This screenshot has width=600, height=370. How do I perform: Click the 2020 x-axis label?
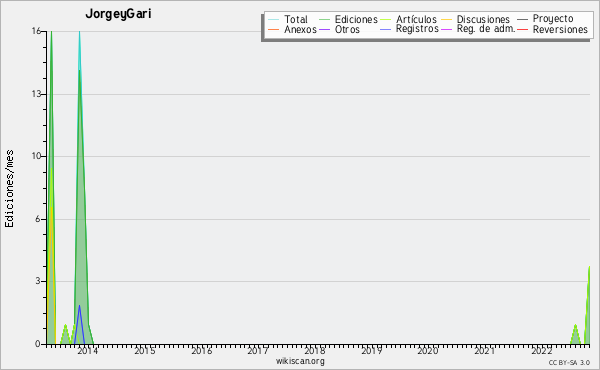click(428, 351)
